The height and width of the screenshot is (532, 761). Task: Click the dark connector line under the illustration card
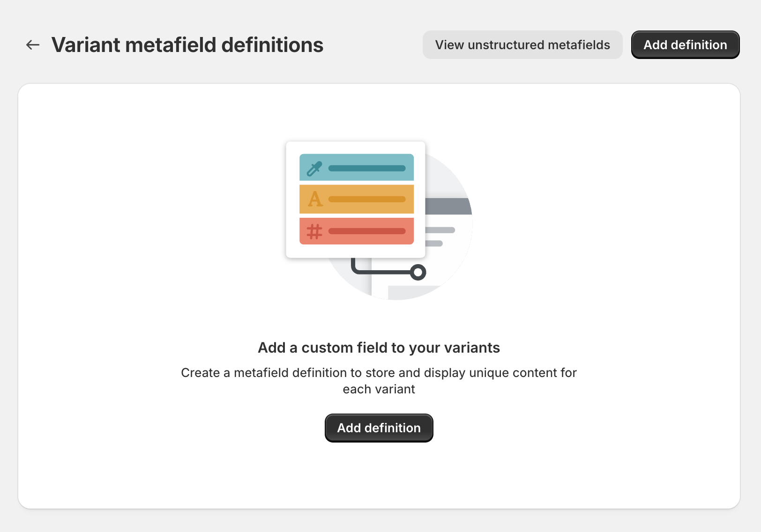(380, 272)
